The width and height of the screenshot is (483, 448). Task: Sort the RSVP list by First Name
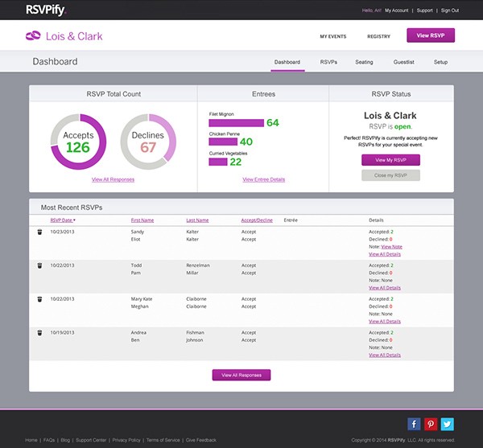[x=142, y=220]
